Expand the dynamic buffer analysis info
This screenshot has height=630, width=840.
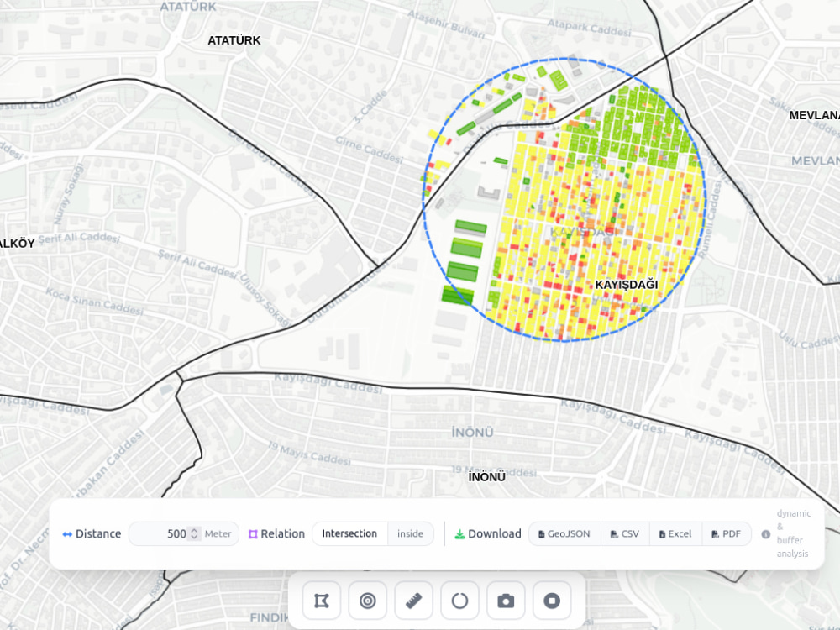(x=790, y=533)
